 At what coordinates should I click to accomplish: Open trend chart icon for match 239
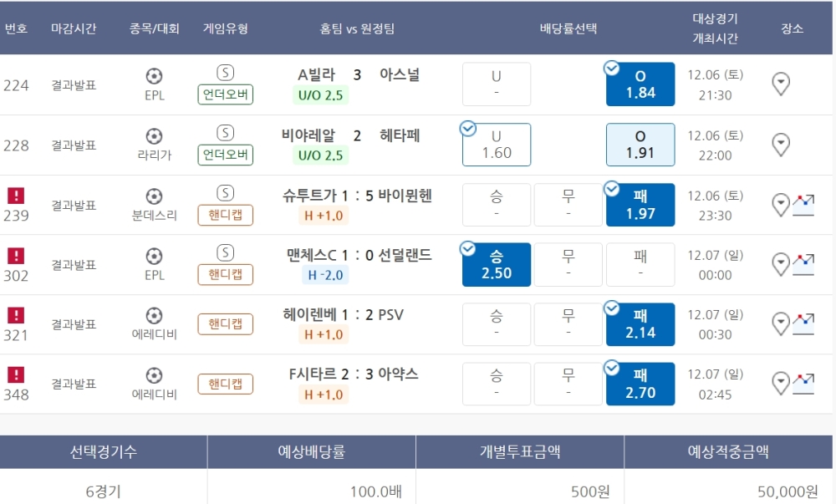[804, 204]
